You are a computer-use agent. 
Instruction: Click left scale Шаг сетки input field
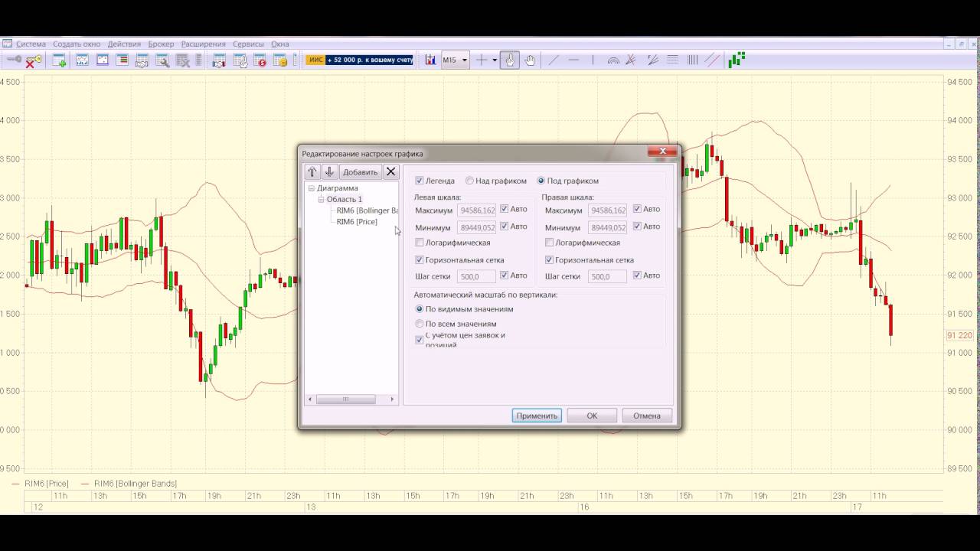pos(476,276)
